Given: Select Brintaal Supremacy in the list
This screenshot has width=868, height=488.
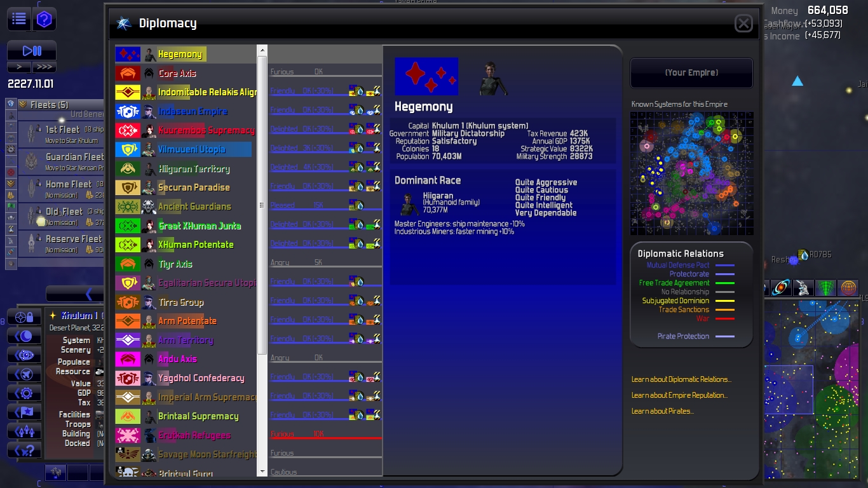Looking at the screenshot, I should tap(198, 417).
